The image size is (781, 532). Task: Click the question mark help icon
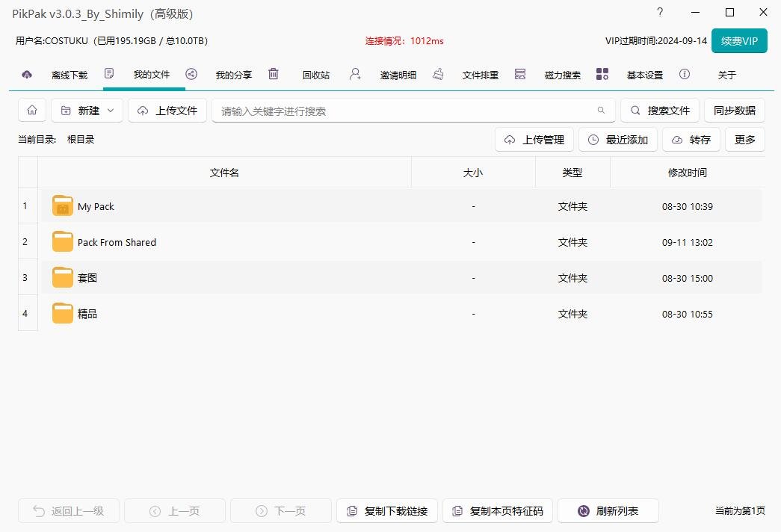pos(660,12)
